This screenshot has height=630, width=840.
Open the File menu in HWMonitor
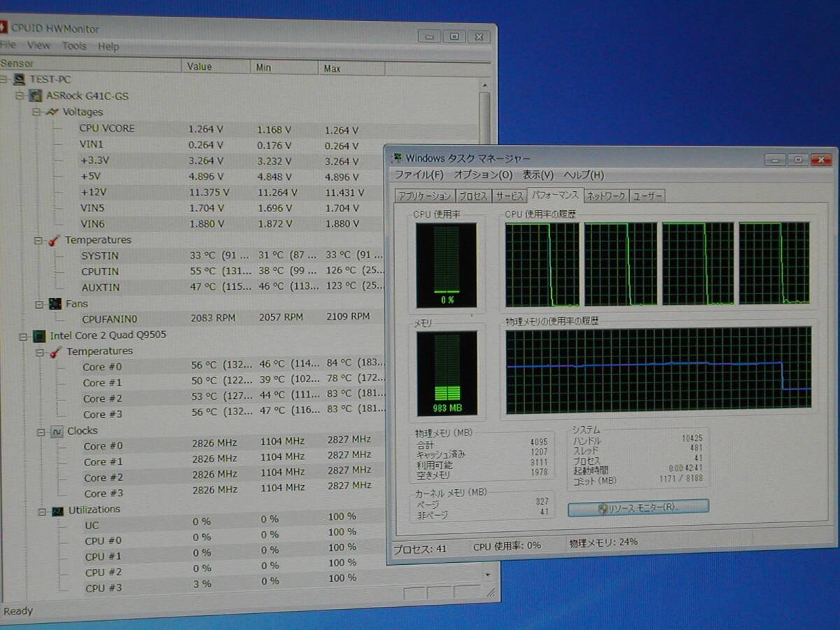pos(7,45)
